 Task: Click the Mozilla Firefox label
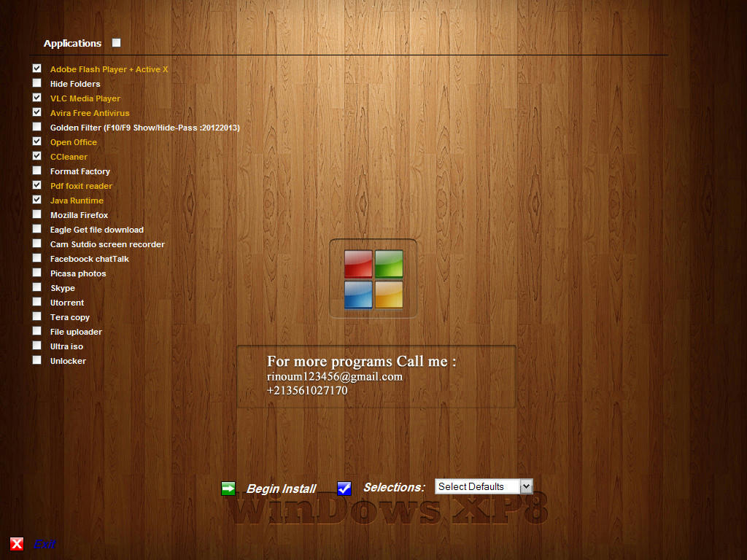tap(79, 215)
